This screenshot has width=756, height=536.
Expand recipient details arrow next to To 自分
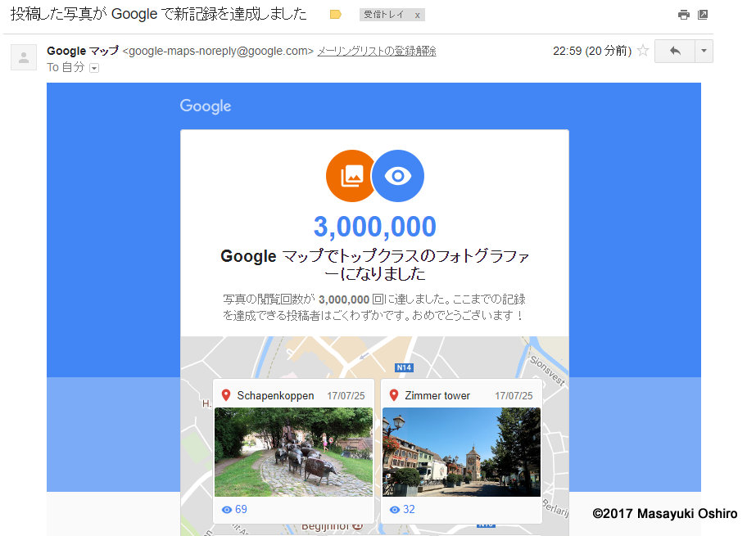click(x=94, y=69)
